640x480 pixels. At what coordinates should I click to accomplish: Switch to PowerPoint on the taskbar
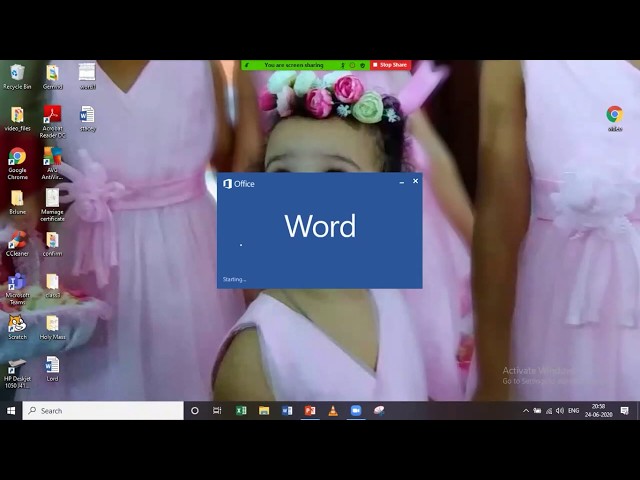(310, 411)
